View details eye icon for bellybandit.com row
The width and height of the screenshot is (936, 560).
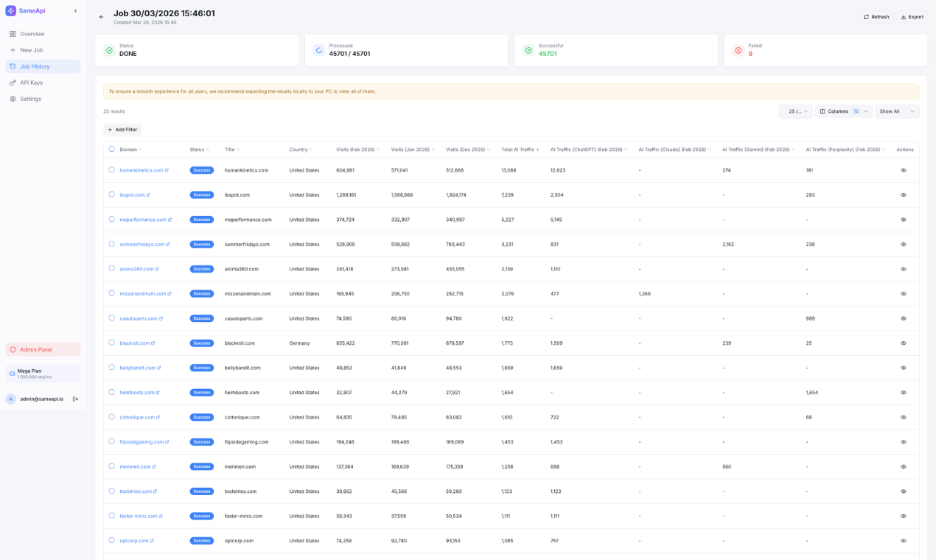(x=904, y=368)
